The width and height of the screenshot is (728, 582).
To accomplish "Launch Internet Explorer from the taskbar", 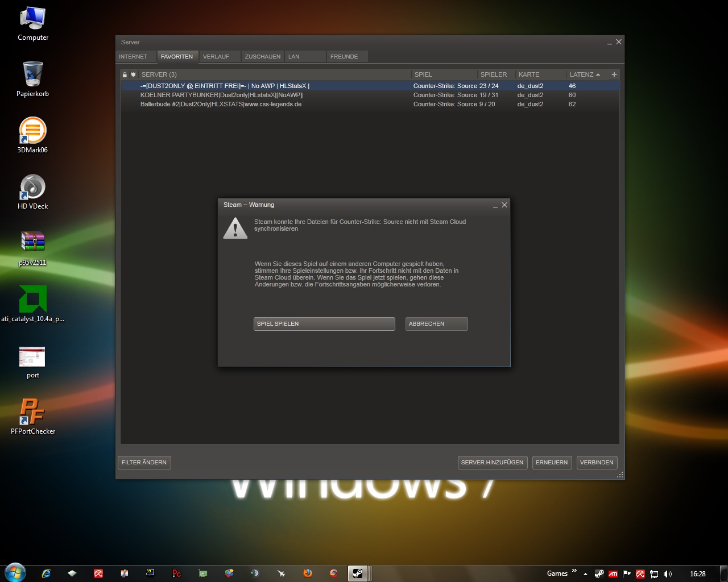I will pos(46,573).
